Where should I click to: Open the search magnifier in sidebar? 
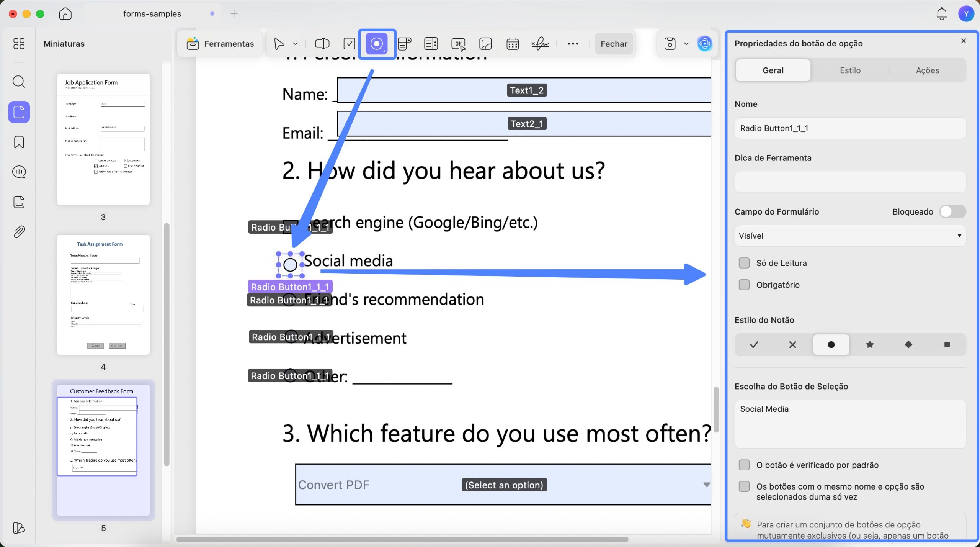[x=19, y=82]
